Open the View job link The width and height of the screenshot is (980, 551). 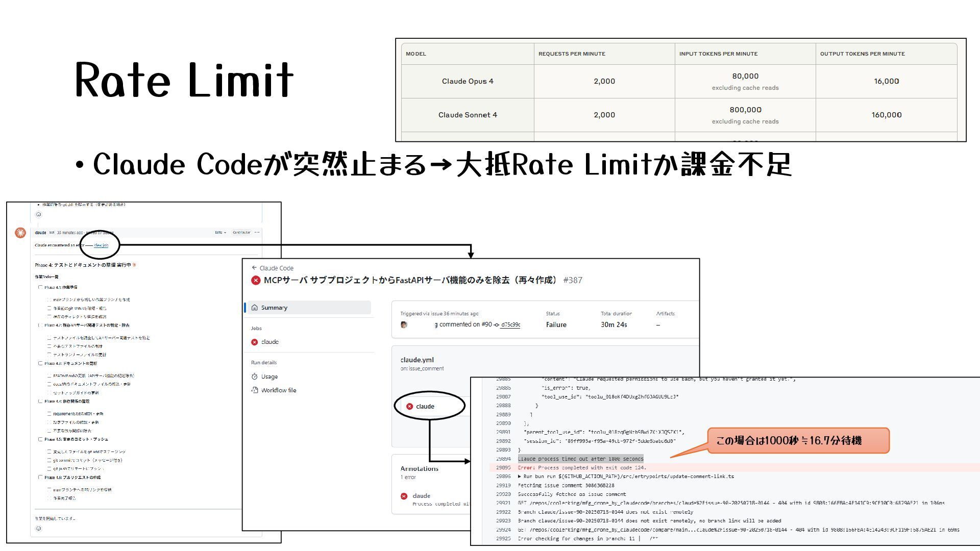tap(101, 245)
